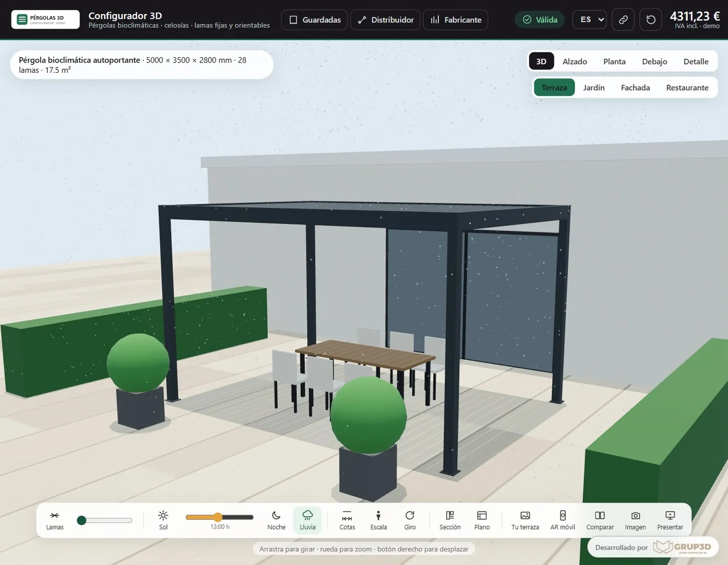Select the Restaurante scene
This screenshot has width=728, height=565.
[687, 87]
